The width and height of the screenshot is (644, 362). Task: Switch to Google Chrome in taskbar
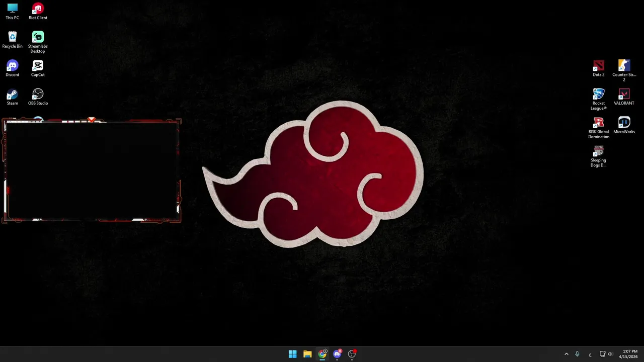(x=322, y=354)
